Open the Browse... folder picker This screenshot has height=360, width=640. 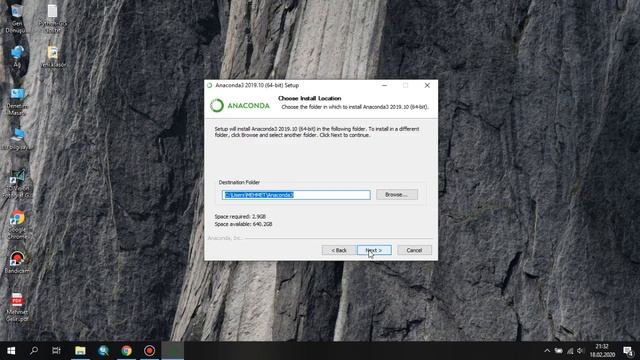(x=397, y=195)
